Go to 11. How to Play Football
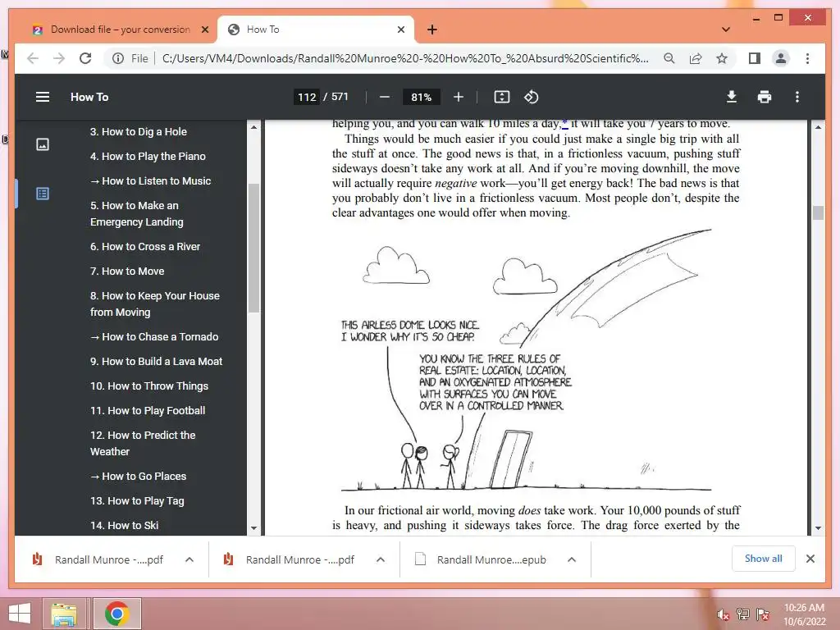Image resolution: width=840 pixels, height=630 pixels. coord(148,411)
